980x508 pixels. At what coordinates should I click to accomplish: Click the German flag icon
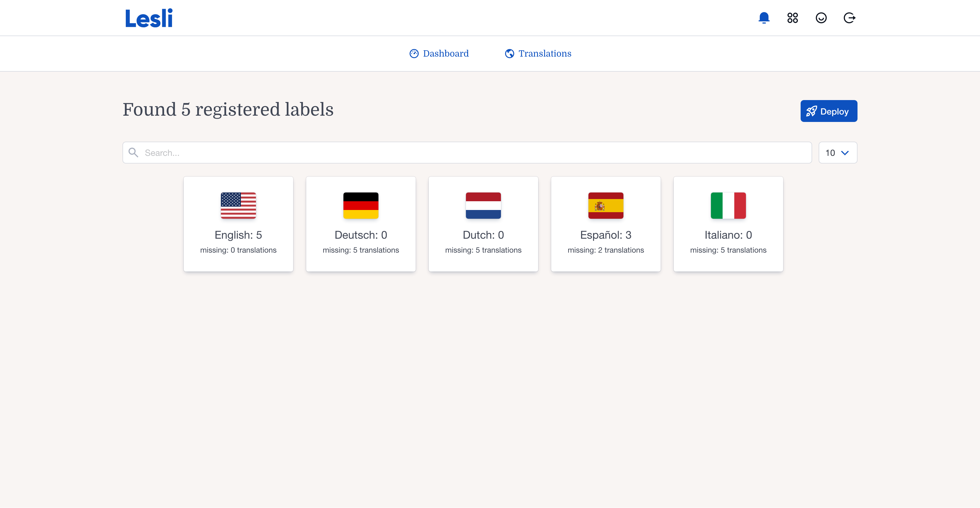point(361,206)
